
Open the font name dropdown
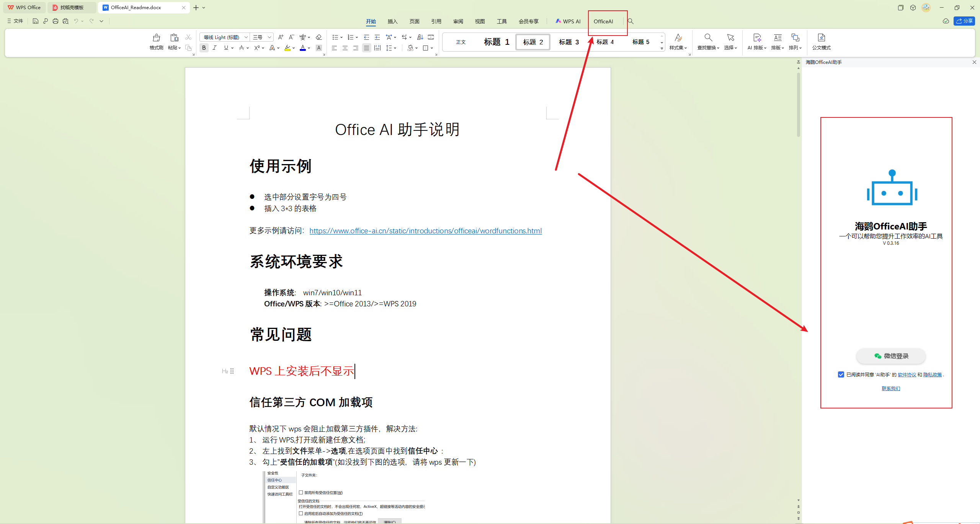click(x=246, y=37)
